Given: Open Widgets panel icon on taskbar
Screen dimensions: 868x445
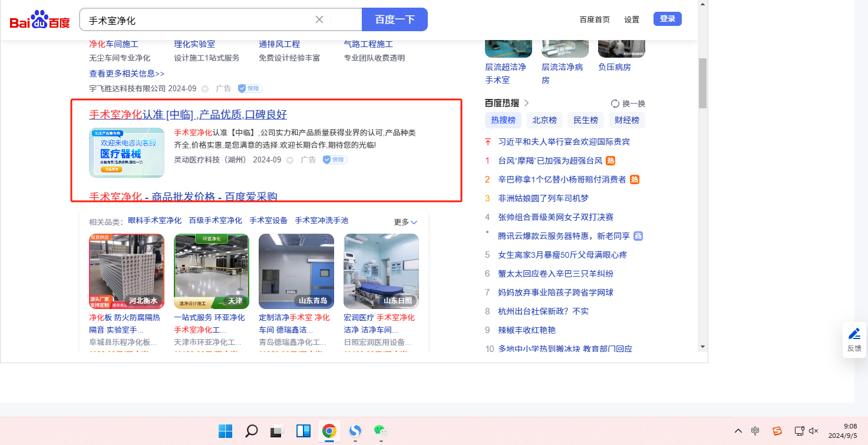Looking at the screenshot, I should [303, 431].
